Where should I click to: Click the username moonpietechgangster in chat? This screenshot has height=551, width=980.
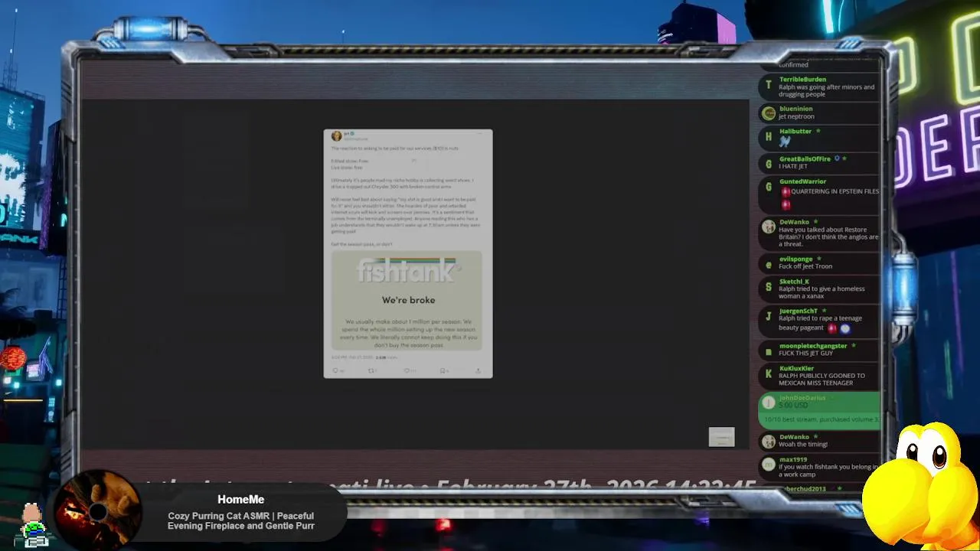[x=813, y=346]
